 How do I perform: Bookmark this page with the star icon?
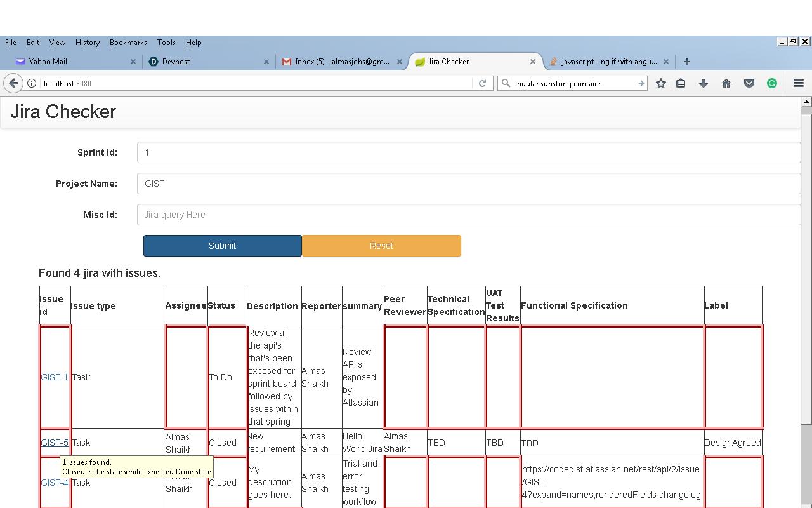coord(661,83)
